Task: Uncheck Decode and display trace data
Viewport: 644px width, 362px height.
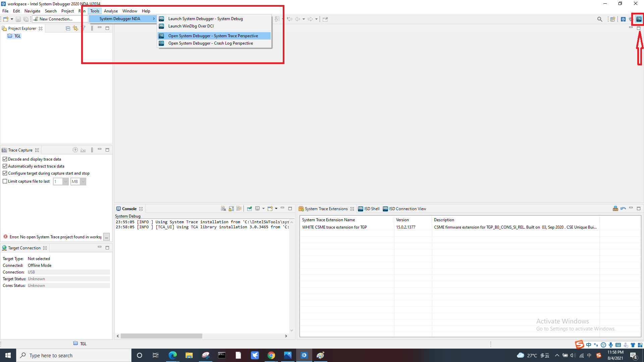Action: [x=5, y=159]
